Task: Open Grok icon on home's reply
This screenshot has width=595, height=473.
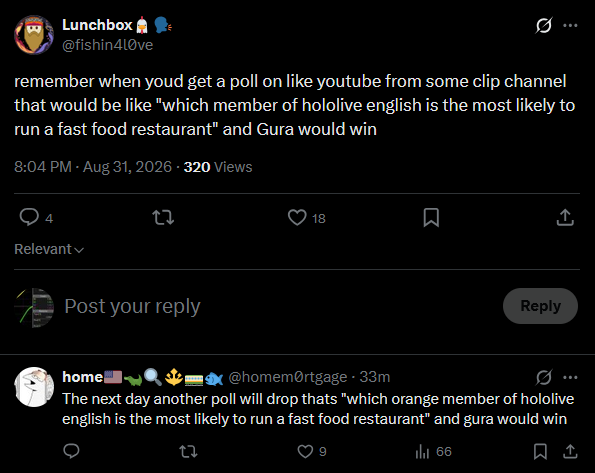Action: [x=544, y=377]
